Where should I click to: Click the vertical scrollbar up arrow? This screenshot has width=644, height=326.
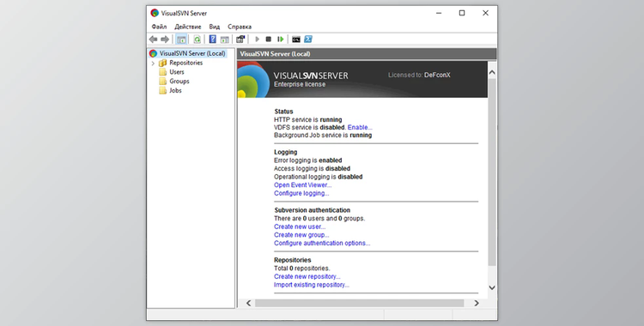coord(492,72)
